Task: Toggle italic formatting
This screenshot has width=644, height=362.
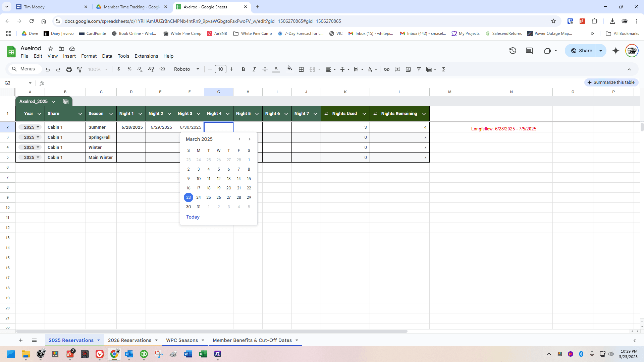Action: point(254,69)
